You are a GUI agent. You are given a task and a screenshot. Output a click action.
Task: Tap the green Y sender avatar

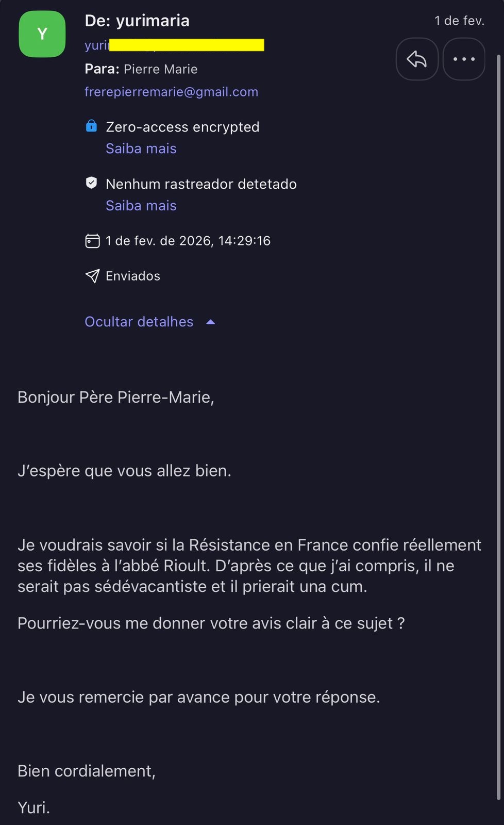tap(42, 34)
